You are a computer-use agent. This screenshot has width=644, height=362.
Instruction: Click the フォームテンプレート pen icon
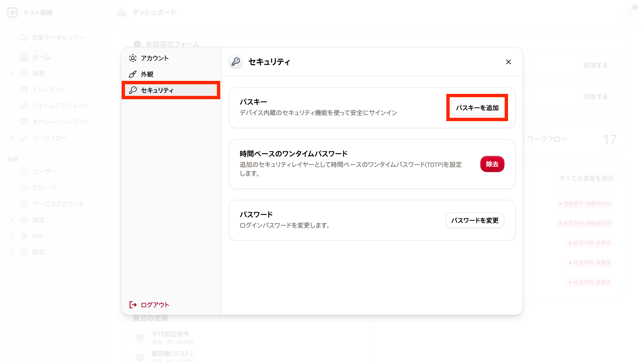click(x=24, y=106)
